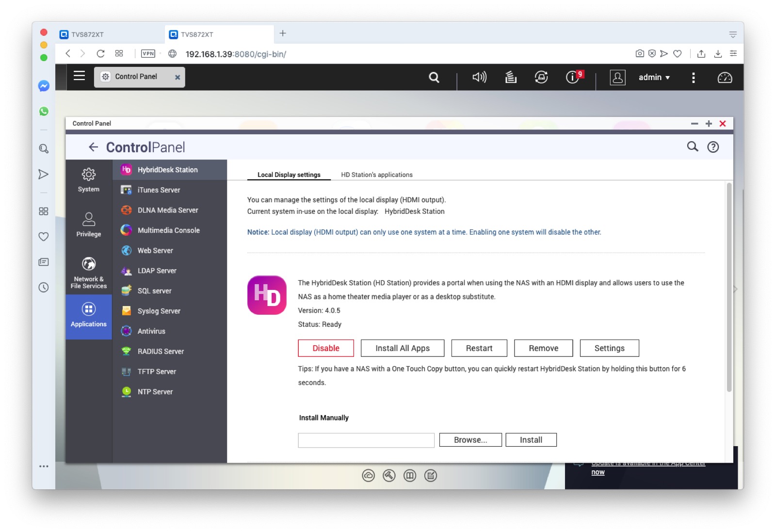Viewport: 776px width, 532px height.
Task: Open event notifications icon with badge 9
Action: [x=574, y=77]
